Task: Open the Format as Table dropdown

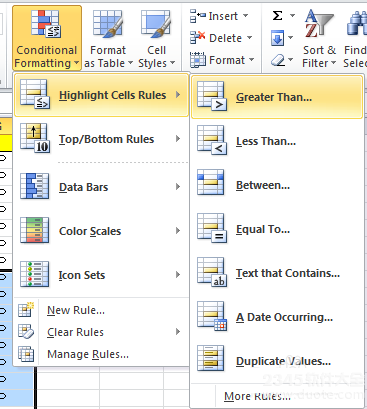Action: [x=108, y=39]
